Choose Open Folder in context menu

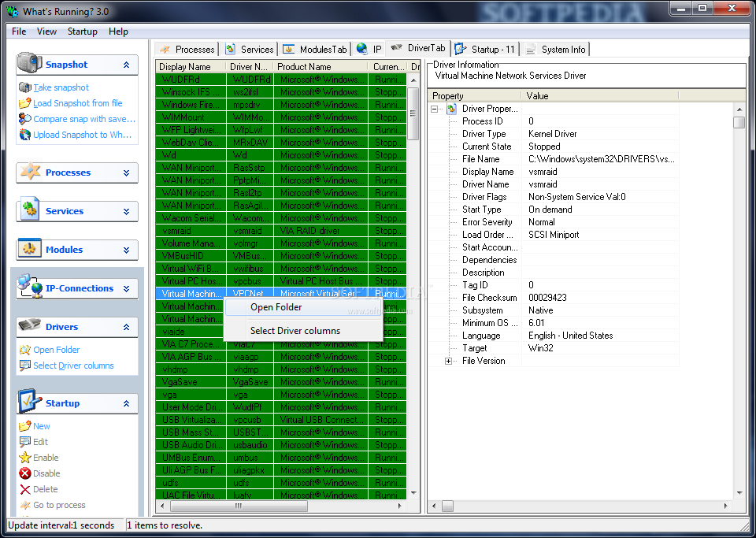tap(304, 307)
